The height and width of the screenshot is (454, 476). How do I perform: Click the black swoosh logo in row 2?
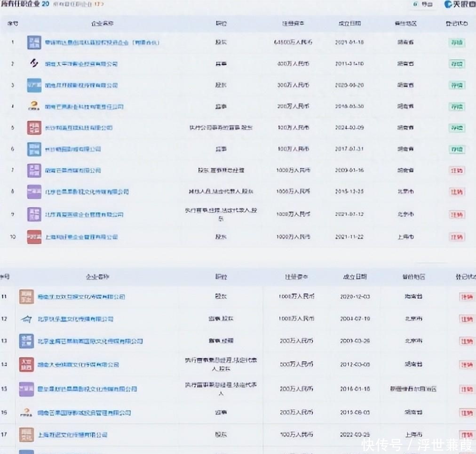coord(34,64)
